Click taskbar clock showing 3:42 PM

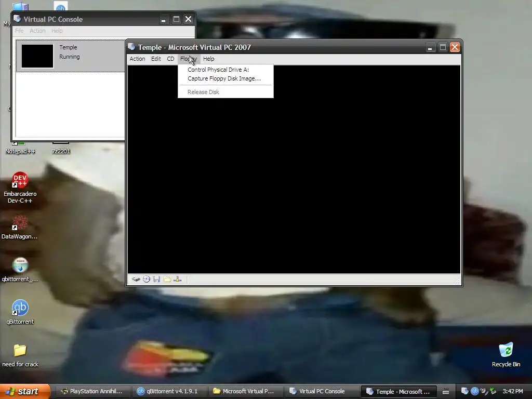coord(513,391)
